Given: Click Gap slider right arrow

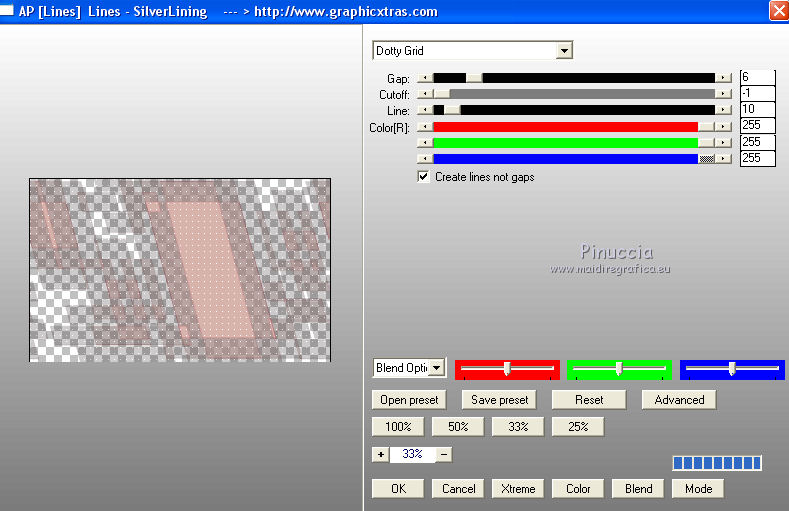Looking at the screenshot, I should (723, 78).
